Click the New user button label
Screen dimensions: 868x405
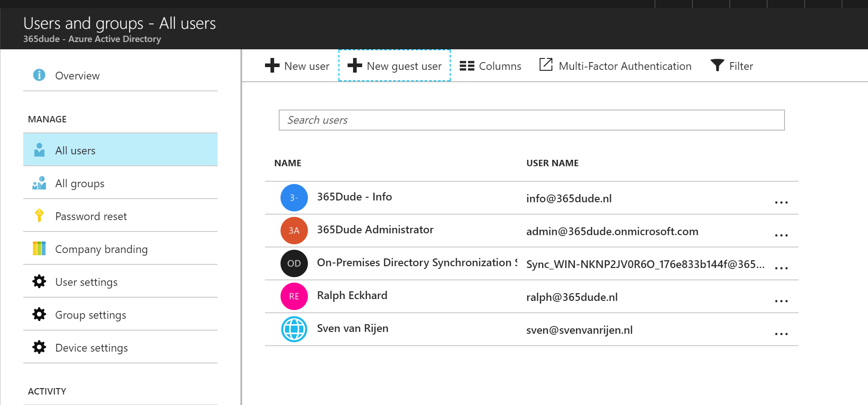pyautogui.click(x=307, y=66)
